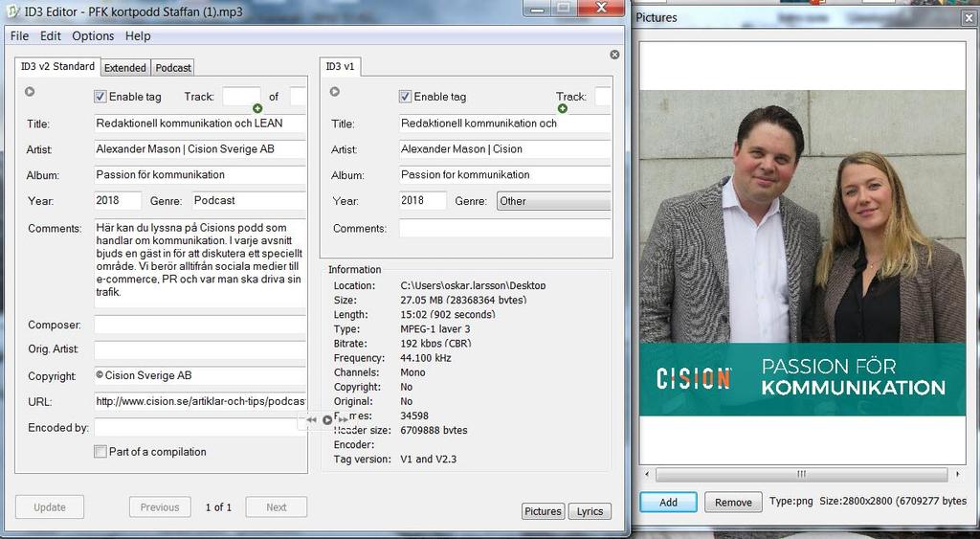Click the ID3 Editor app icon in title bar

click(13, 11)
